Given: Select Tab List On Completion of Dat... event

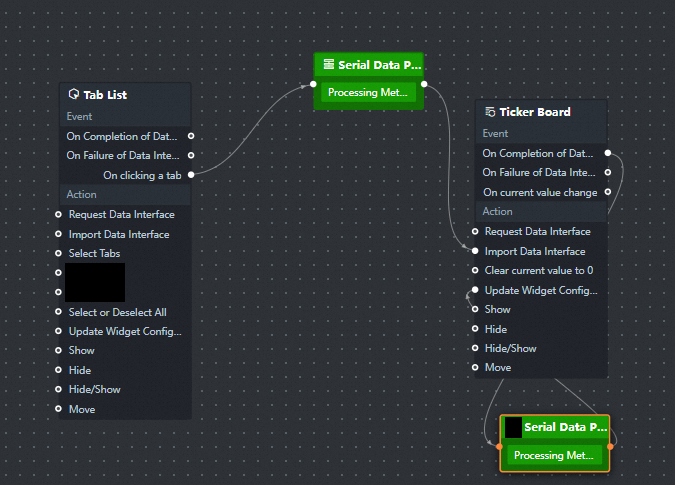Looking at the screenshot, I should click(x=122, y=136).
